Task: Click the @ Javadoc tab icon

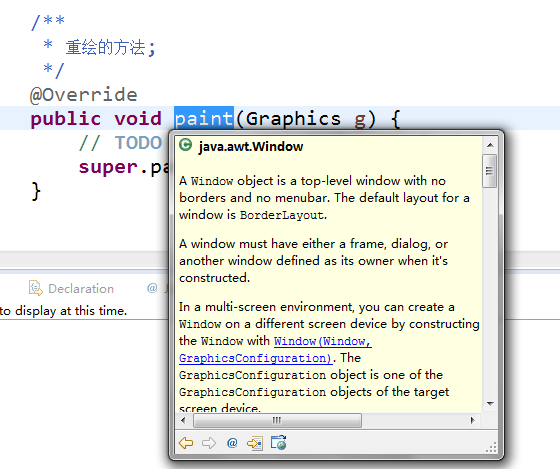Action: click(152, 288)
